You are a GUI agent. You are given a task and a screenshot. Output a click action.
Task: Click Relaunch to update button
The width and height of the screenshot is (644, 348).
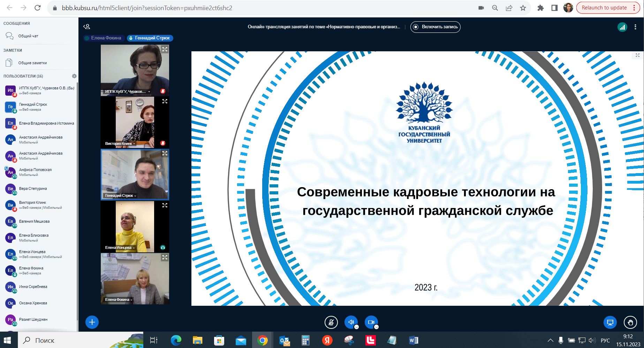(x=608, y=8)
